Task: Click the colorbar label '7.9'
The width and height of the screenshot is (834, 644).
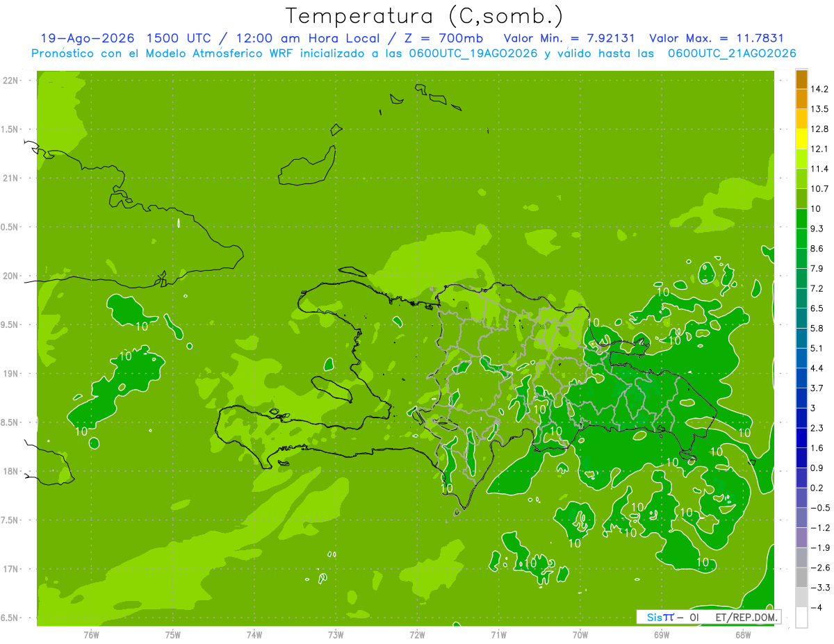Action: 817,269
